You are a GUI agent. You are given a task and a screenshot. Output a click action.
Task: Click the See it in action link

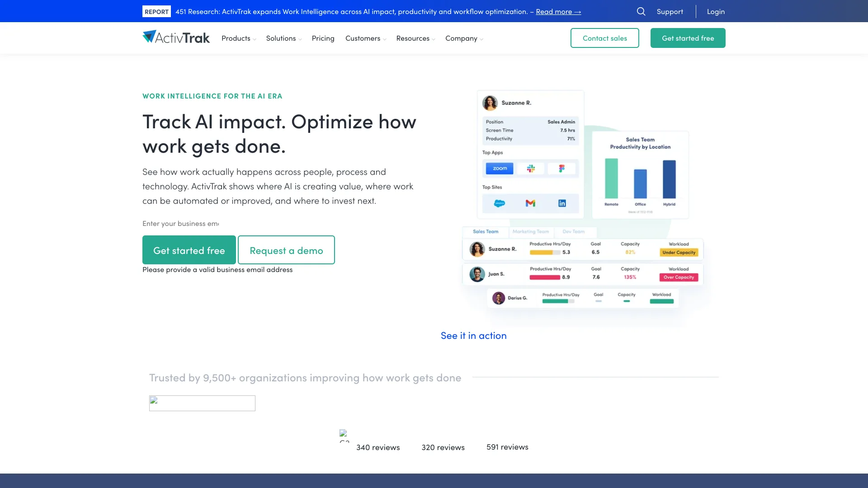473,335
